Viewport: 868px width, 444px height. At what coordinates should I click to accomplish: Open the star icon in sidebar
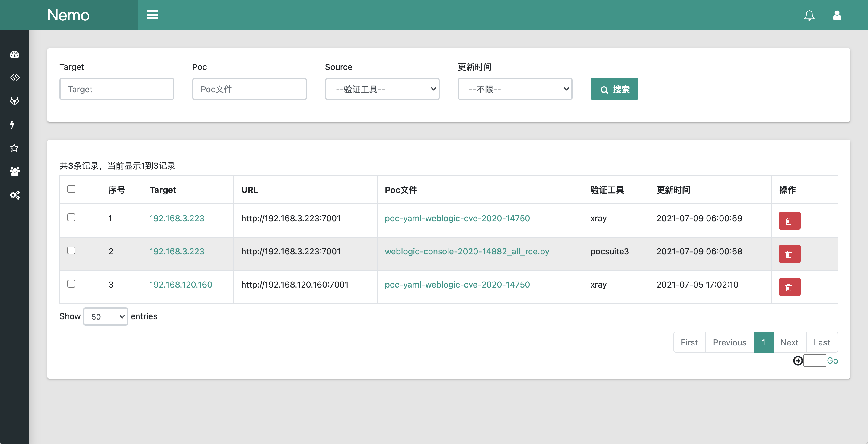click(x=14, y=148)
